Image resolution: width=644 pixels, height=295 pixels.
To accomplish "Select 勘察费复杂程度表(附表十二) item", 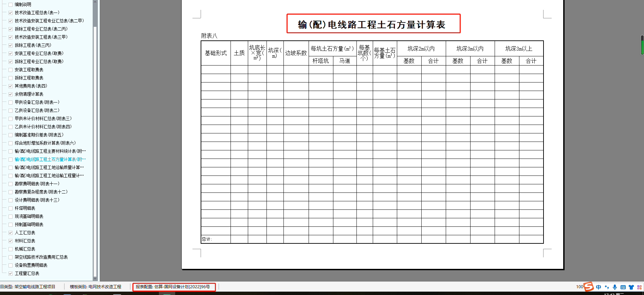I will pyautogui.click(x=41, y=192).
